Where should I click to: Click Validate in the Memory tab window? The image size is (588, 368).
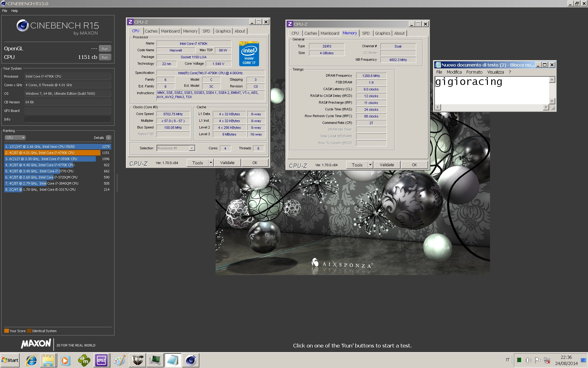[x=387, y=165]
